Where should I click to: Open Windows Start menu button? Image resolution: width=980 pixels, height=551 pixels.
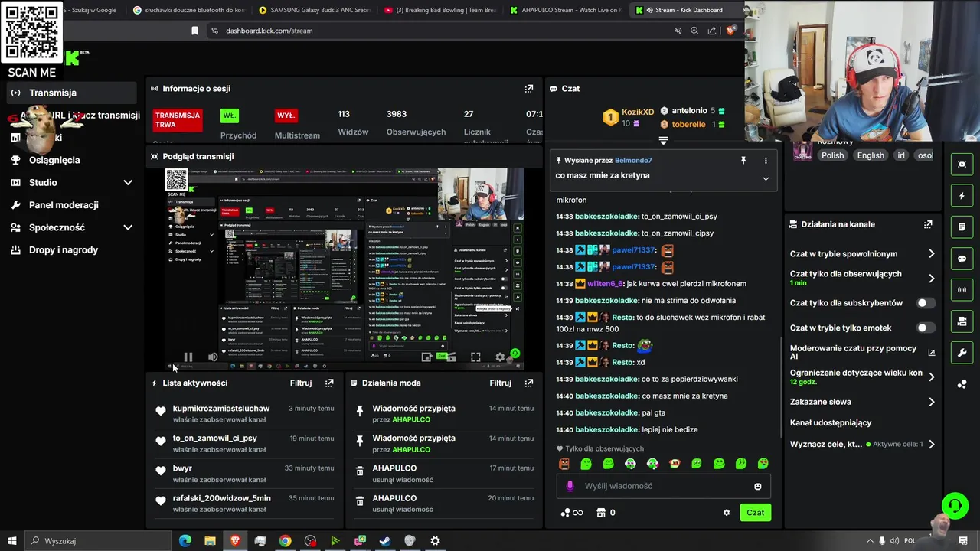[x=12, y=541]
